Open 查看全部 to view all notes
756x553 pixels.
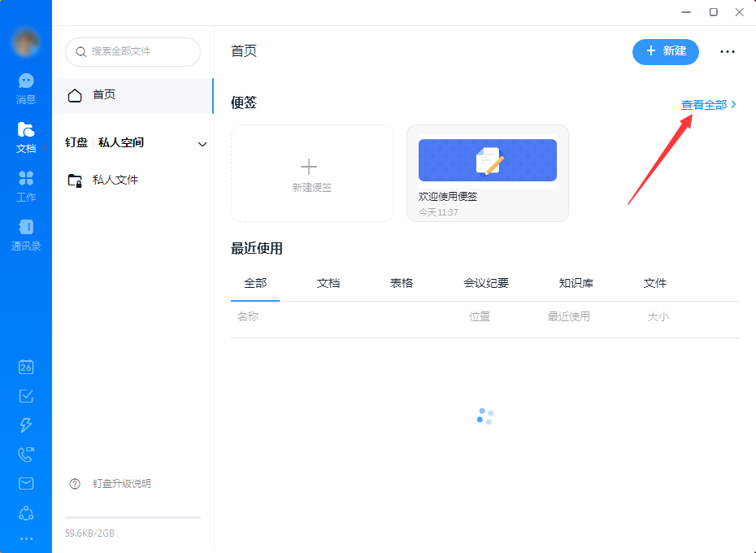pos(704,105)
